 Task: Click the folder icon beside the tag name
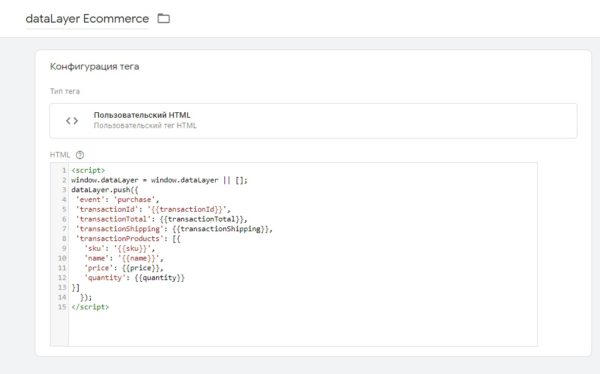(x=164, y=18)
